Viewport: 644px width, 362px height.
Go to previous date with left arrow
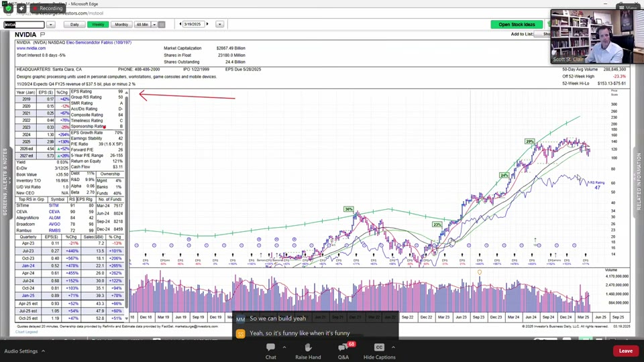[x=180, y=24]
